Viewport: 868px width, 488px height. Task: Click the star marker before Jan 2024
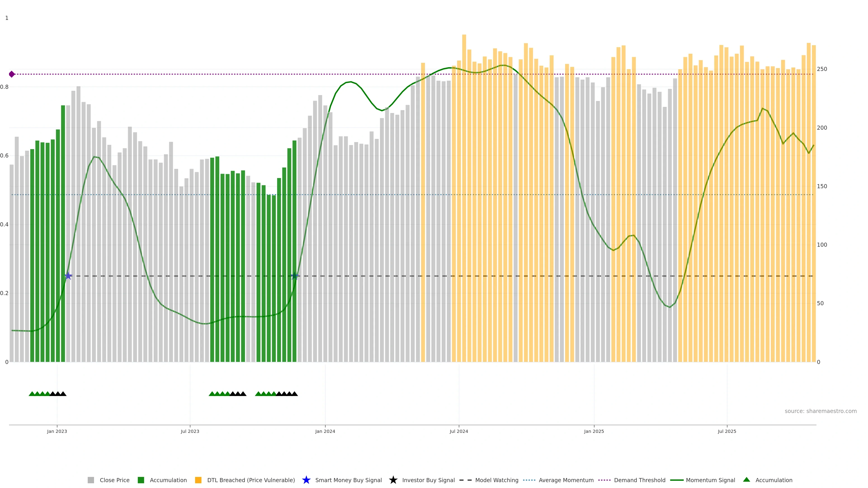[295, 276]
